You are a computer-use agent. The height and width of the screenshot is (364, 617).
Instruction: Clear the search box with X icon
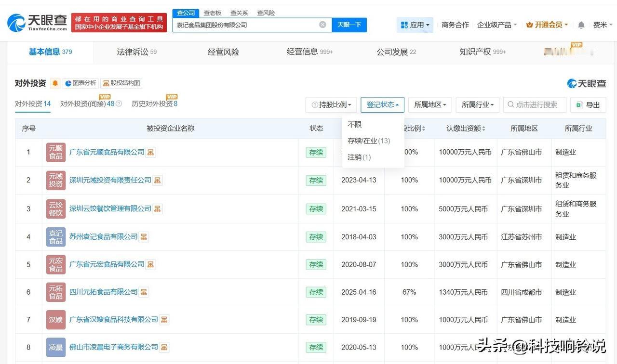[322, 25]
